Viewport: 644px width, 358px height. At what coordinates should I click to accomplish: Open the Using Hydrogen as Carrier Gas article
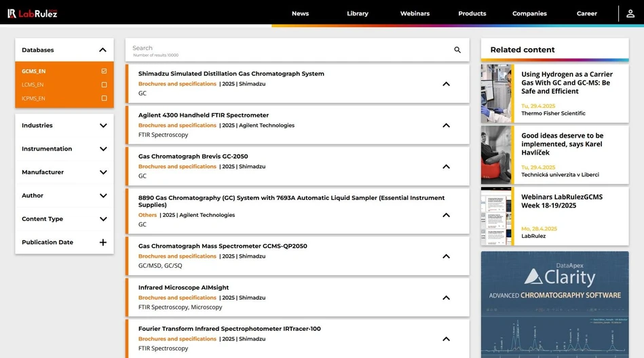tap(567, 83)
